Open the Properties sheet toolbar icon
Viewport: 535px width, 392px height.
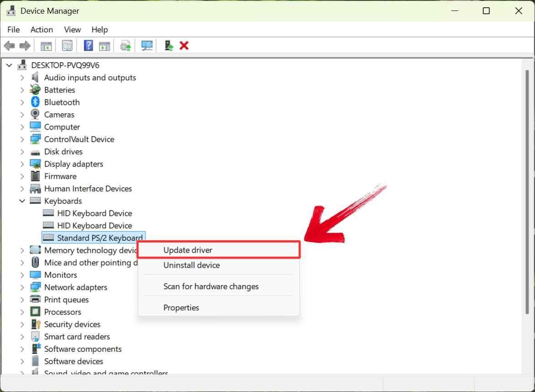(67, 45)
